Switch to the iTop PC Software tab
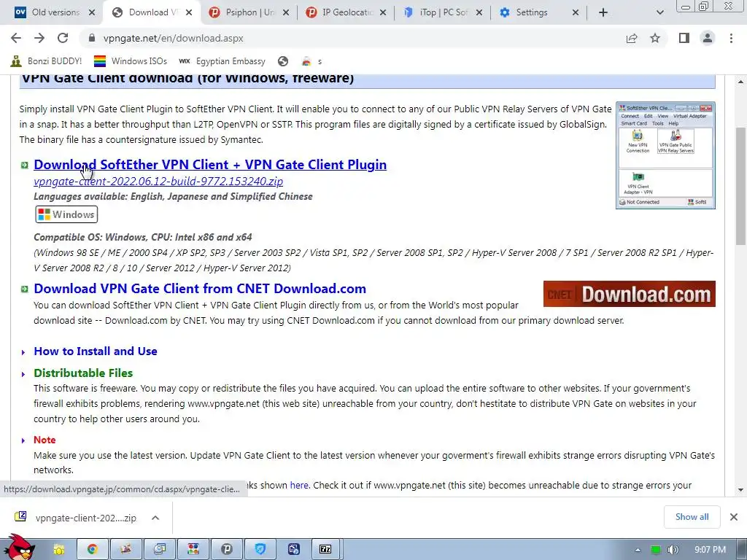This screenshot has width=747, height=560. tap(443, 12)
